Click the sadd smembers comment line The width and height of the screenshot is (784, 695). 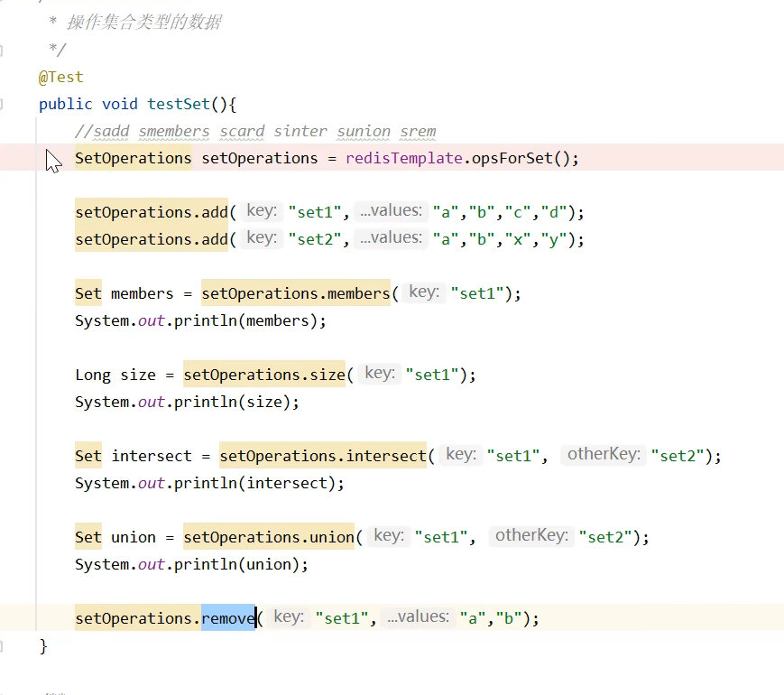tap(255, 132)
